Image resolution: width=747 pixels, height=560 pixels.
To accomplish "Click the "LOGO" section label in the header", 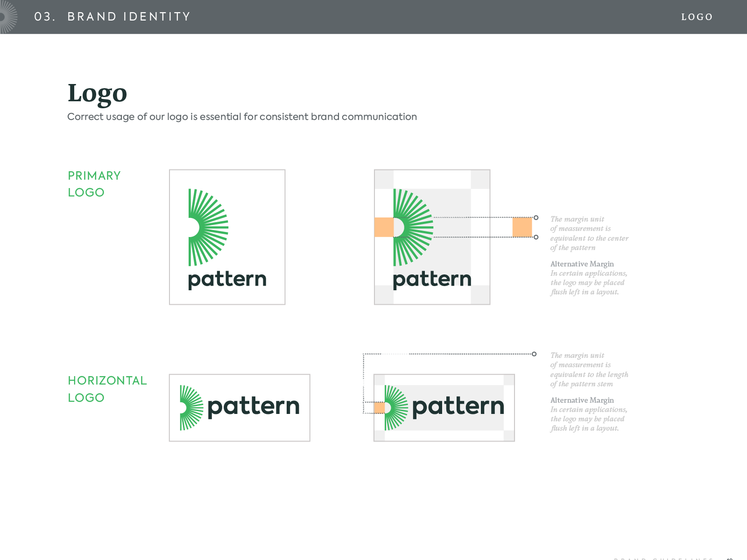I will pos(697,17).
